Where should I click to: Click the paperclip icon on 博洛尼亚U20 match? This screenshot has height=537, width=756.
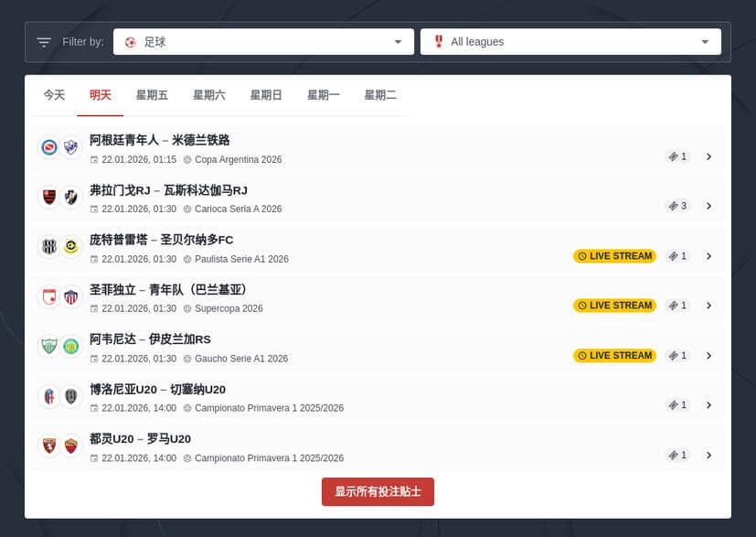[x=672, y=404]
